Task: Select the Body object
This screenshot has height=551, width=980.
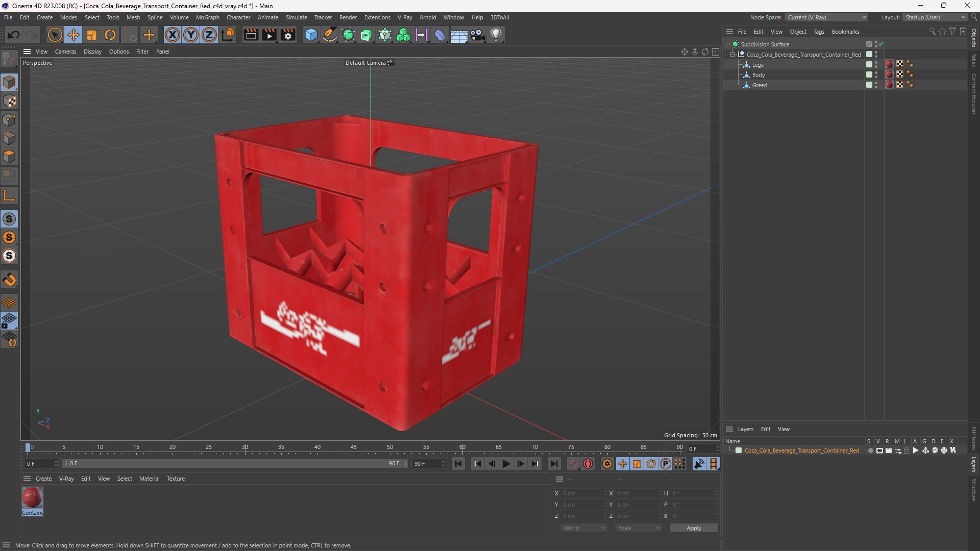Action: pos(758,75)
